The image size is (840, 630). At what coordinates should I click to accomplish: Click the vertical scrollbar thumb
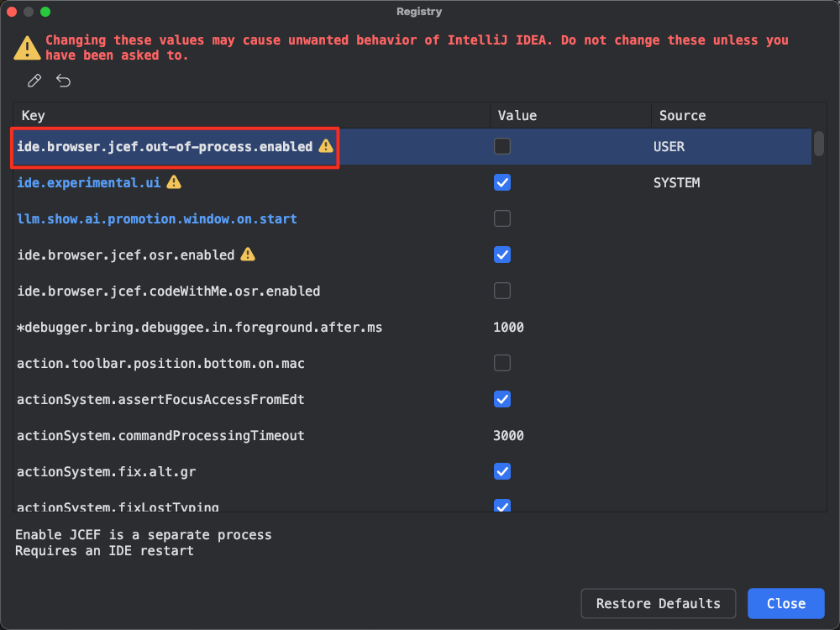(x=818, y=144)
